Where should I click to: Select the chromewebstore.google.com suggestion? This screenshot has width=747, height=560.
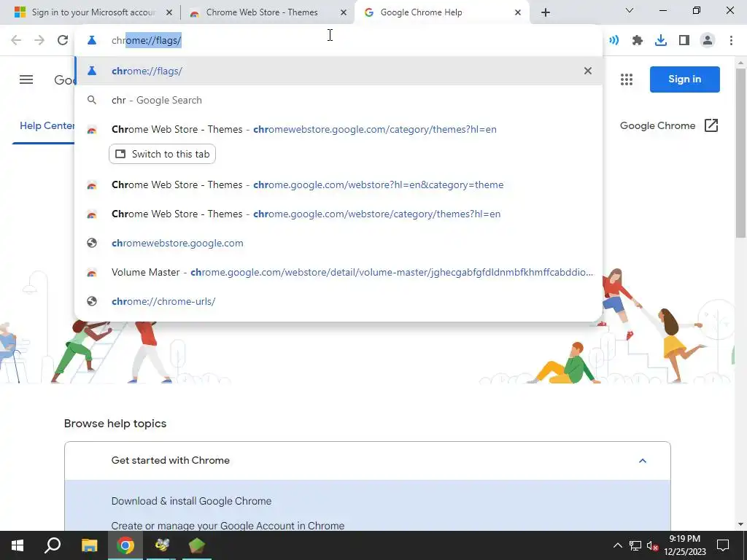tap(338, 243)
